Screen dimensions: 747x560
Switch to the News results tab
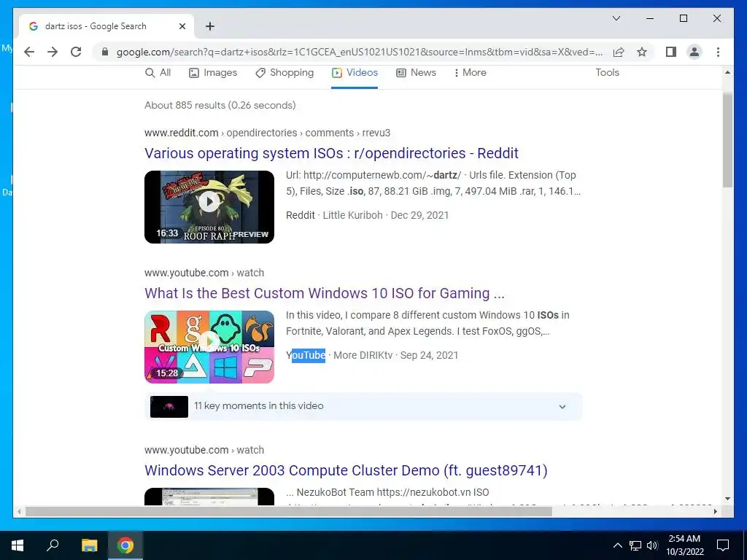(416, 72)
